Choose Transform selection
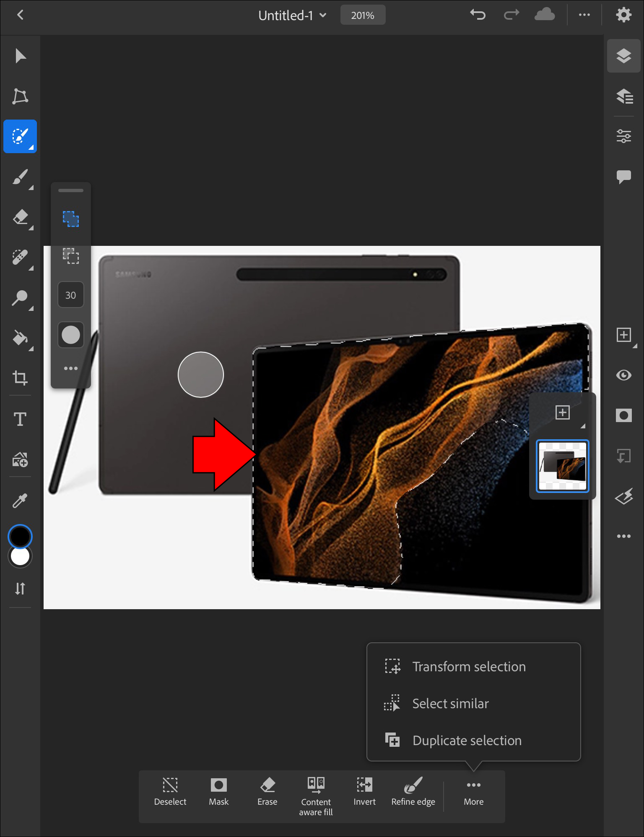Screen dimensions: 644x837 click(474, 667)
